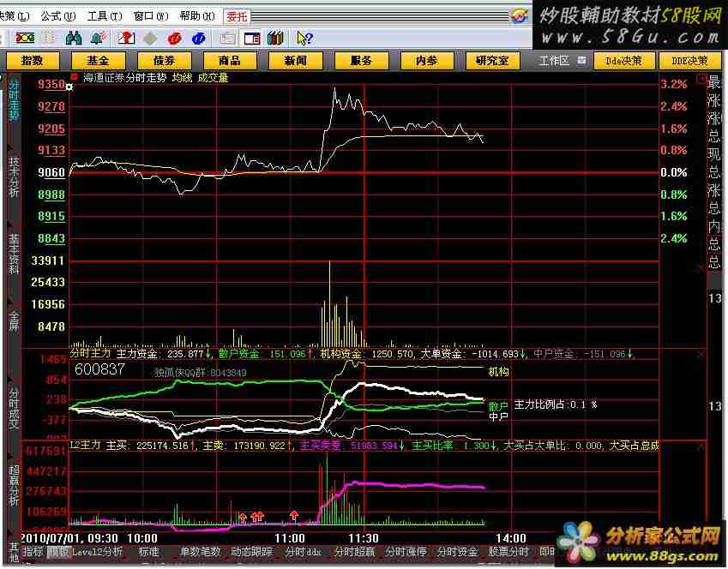This screenshot has height=569, width=728.
Task: Click the 均线 legend label
Action: pyautogui.click(x=182, y=77)
